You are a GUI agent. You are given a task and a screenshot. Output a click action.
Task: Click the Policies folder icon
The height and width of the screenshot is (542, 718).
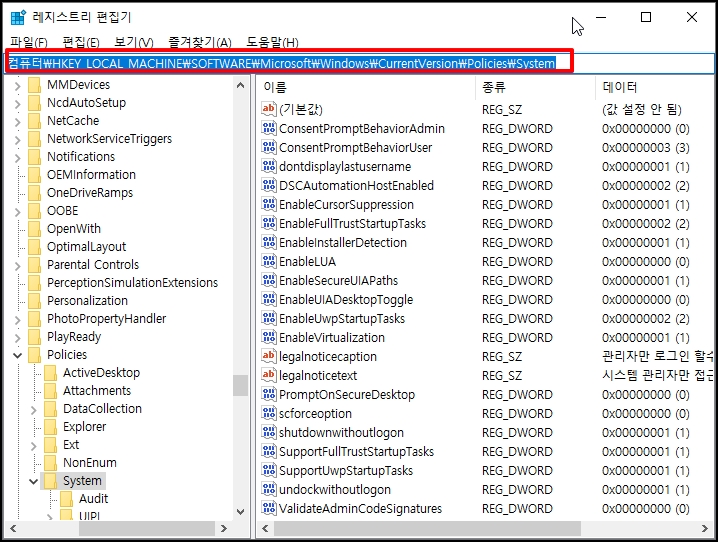pyautogui.click(x=35, y=355)
